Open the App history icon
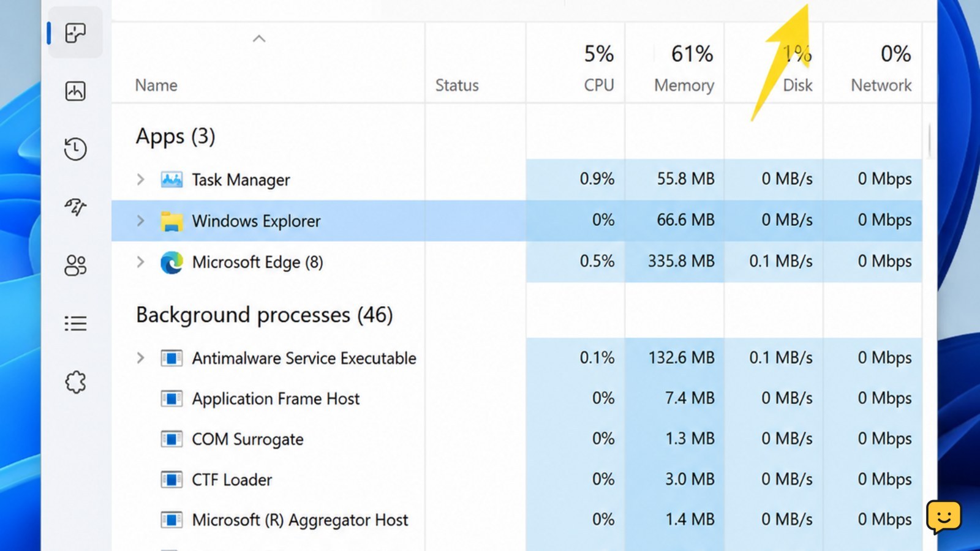 [75, 149]
